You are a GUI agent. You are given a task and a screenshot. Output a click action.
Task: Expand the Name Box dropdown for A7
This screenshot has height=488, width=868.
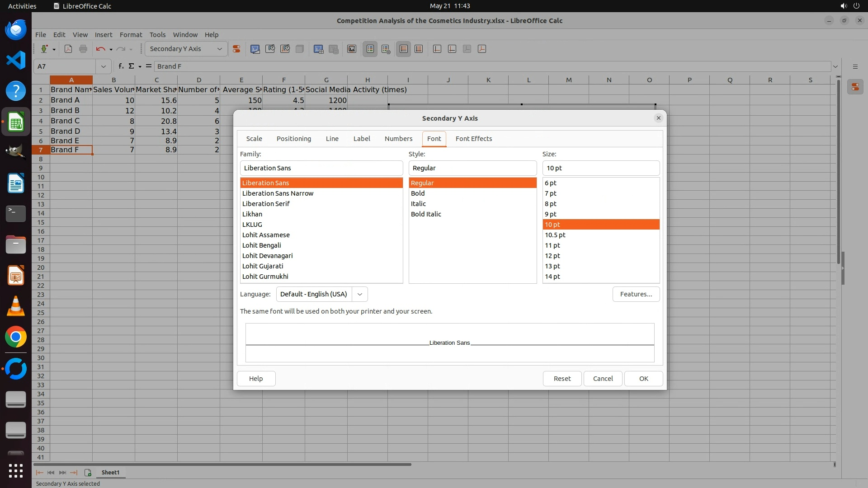pos(104,66)
